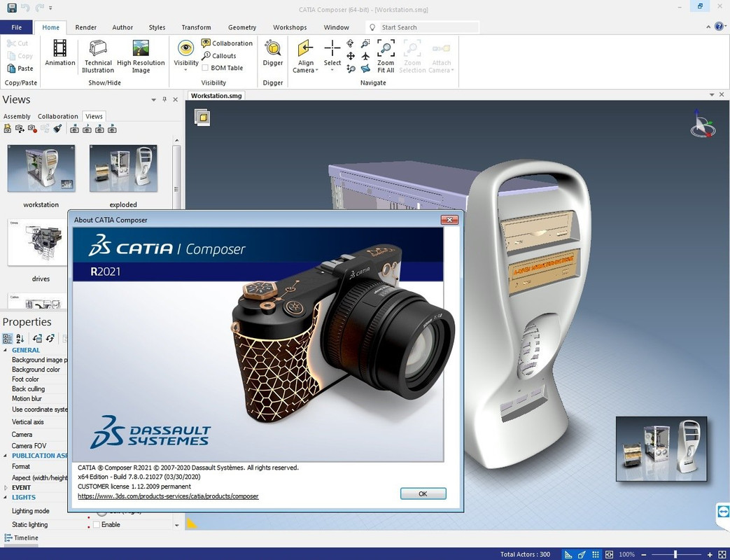The image size is (730, 560).
Task: Click the 3D compass in viewport corner
Action: [701, 123]
